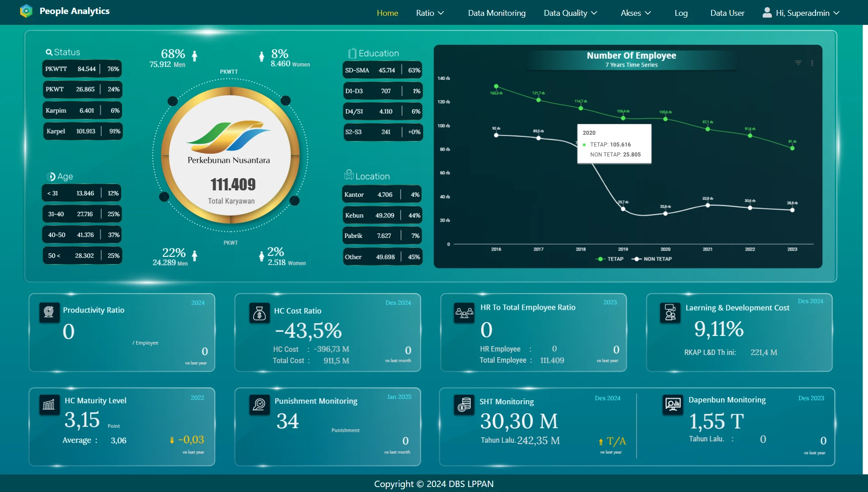Click the People Analytics logo

26,10
